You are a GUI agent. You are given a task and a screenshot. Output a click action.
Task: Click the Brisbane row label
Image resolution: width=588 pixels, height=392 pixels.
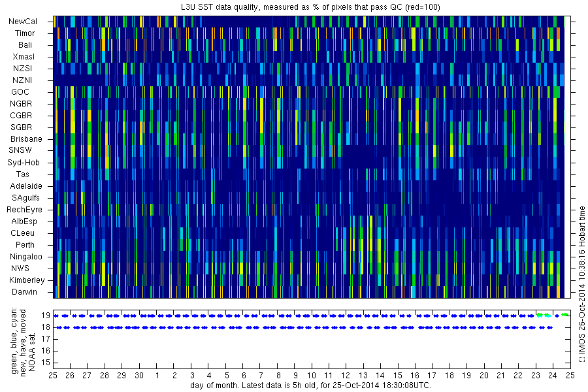(x=26, y=139)
